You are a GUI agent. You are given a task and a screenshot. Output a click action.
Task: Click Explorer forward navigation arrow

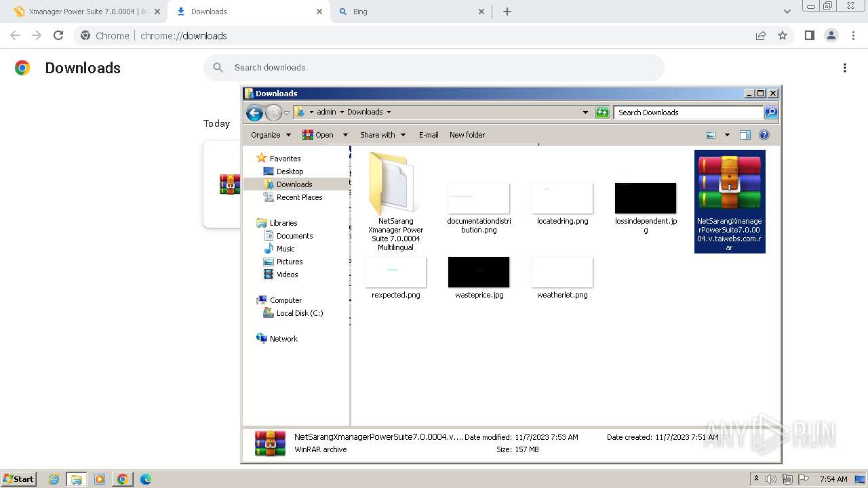(273, 113)
